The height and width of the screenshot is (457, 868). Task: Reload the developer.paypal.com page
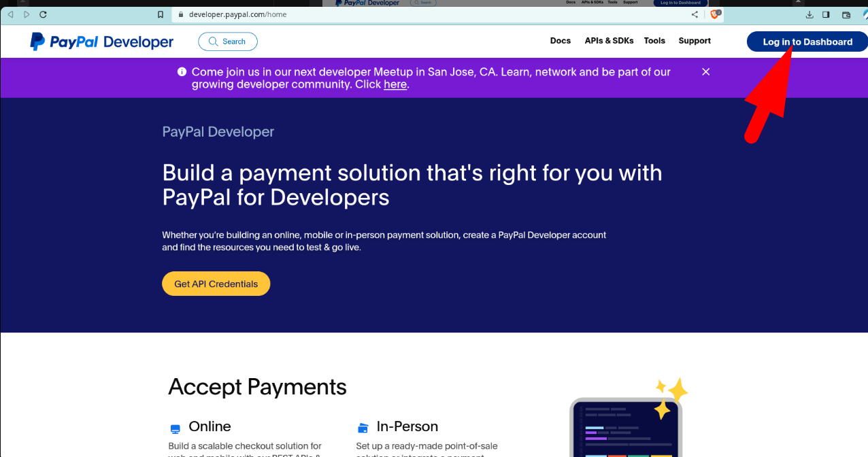42,14
